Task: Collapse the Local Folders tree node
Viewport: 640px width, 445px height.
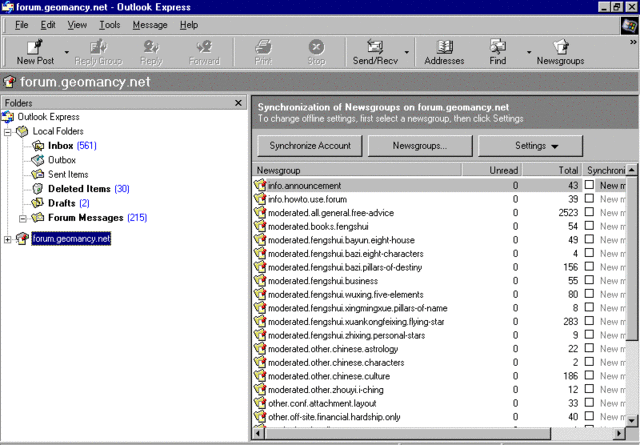Action: tap(8, 132)
